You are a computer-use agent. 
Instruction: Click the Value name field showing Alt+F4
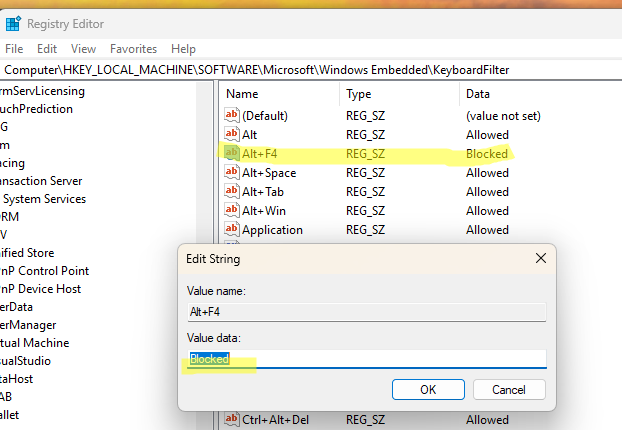point(367,312)
